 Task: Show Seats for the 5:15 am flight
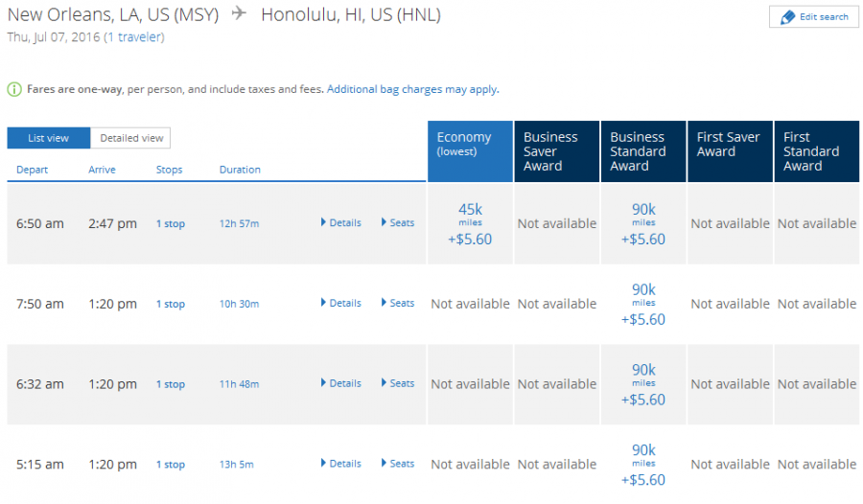398,464
